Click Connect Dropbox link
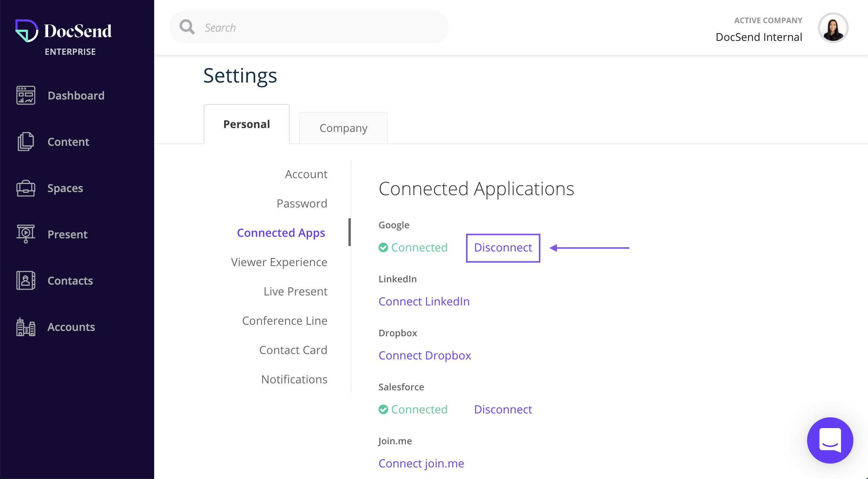Screen dimensions: 868x479 tap(425, 356)
